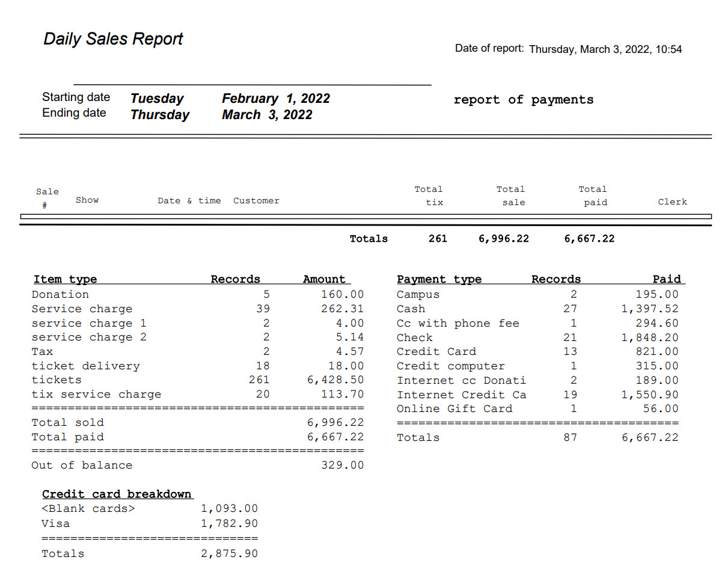The height and width of the screenshot is (569, 728).
Task: Click the 'Starting date' label
Action: 76,97
